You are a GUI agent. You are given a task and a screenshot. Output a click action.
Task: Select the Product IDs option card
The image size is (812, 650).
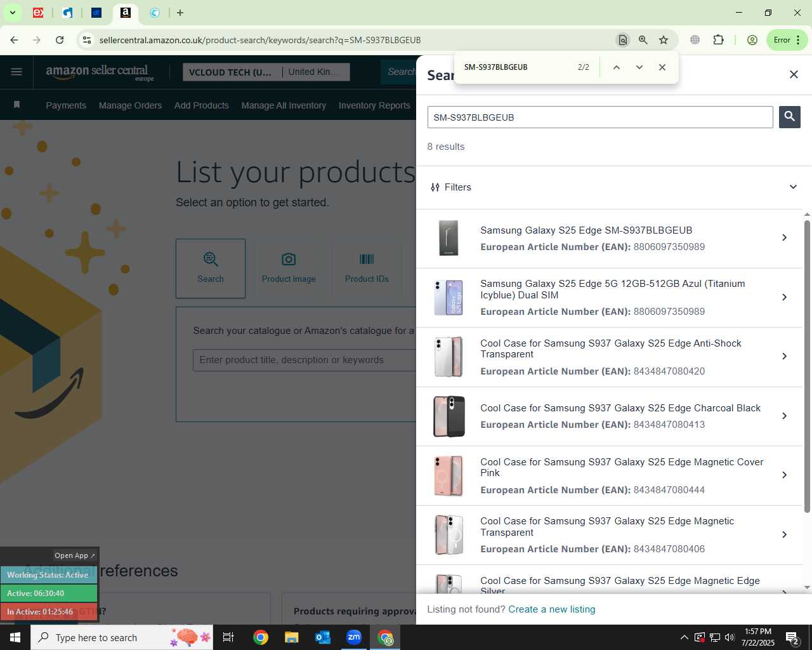click(x=367, y=269)
